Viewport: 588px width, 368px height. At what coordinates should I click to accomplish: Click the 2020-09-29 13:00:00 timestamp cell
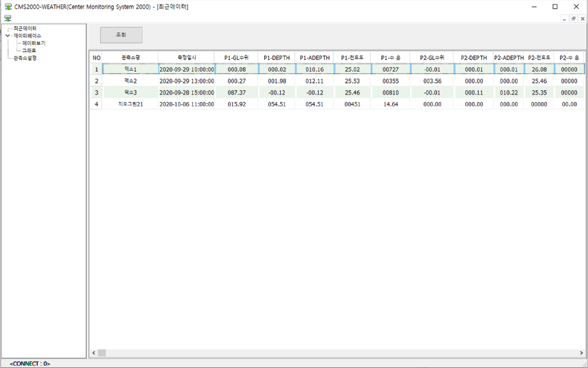[186, 81]
